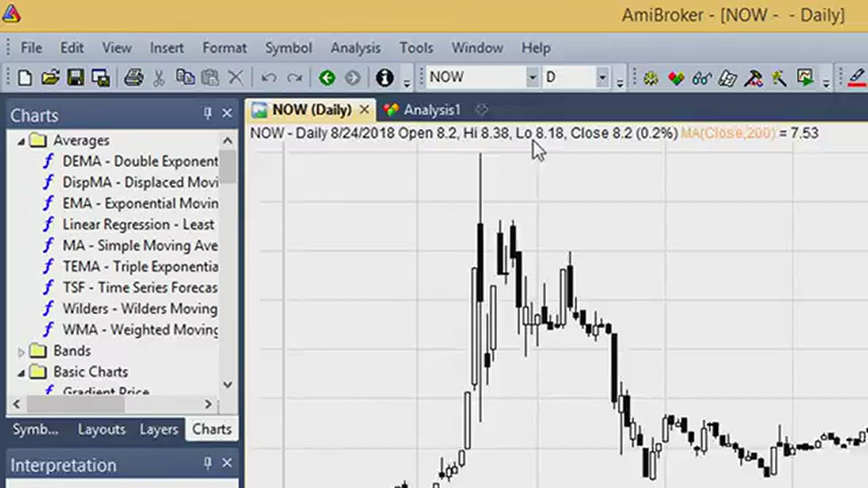Open the Tools menu

(416, 48)
